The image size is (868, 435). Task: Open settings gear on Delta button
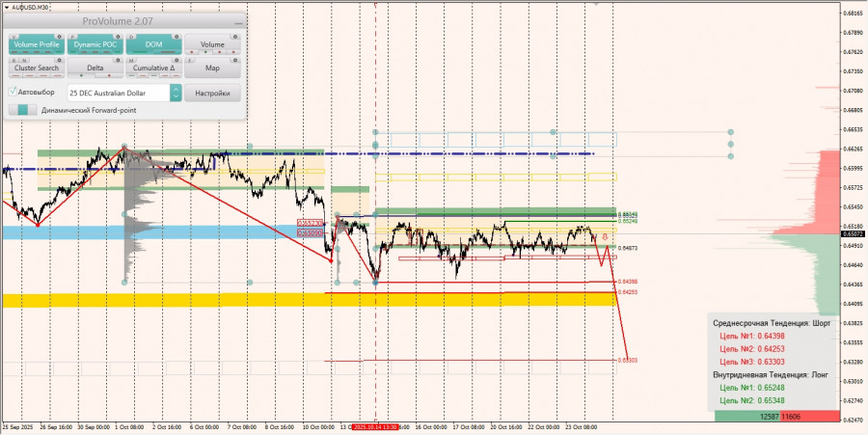pyautogui.click(x=118, y=60)
